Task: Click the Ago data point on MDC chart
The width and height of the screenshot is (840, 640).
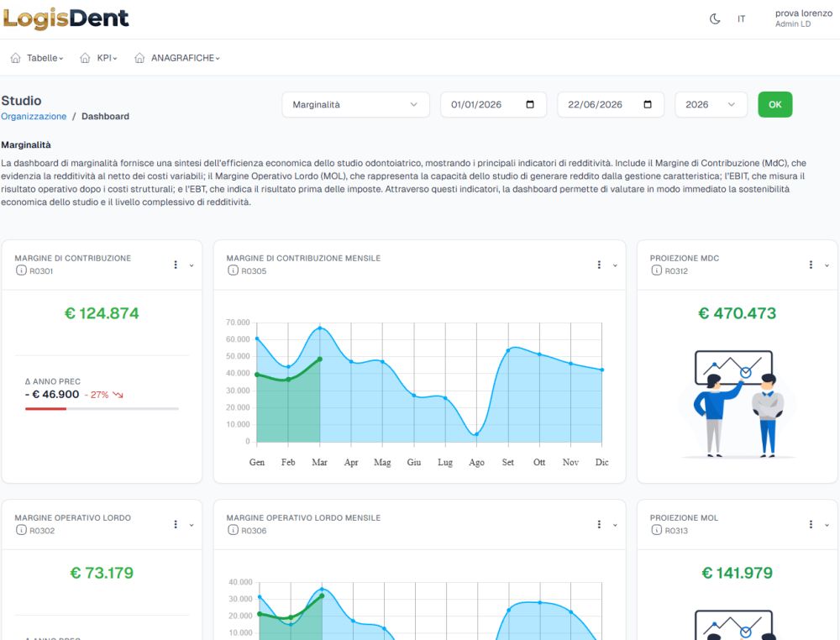Action: point(475,434)
